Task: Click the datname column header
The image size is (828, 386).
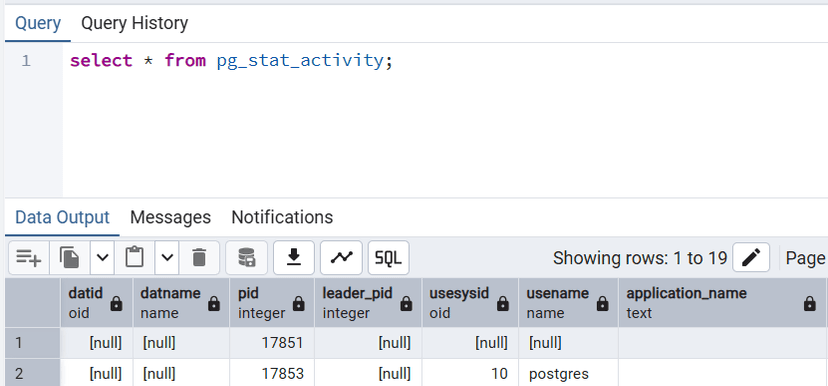Action: click(x=181, y=303)
